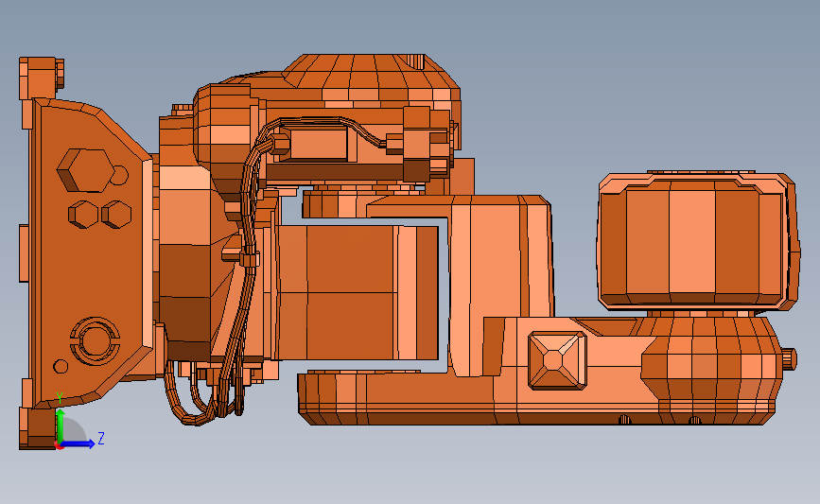Viewport: 820px width, 504px height.
Task: Select the small knurled knob at the right end
Action: pos(789,359)
